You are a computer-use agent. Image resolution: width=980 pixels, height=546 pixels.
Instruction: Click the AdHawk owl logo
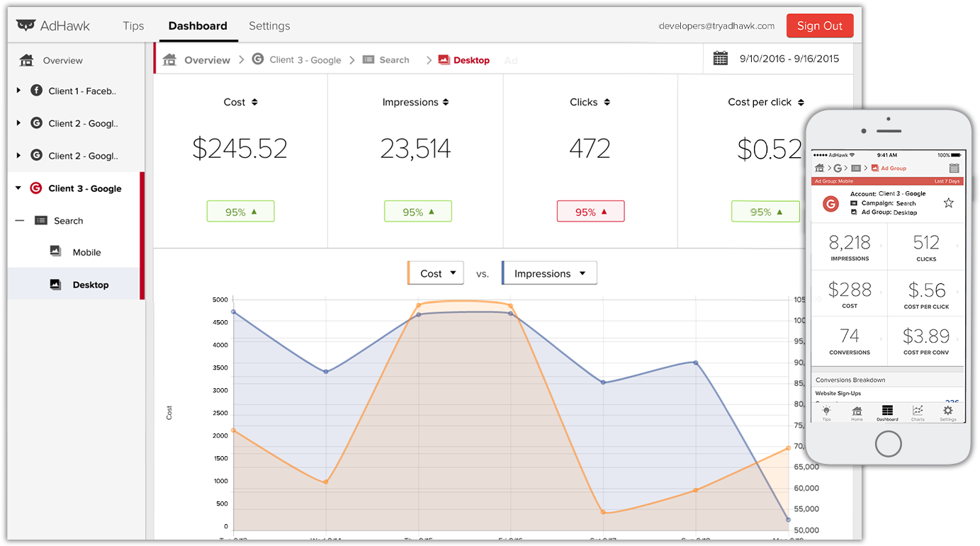click(26, 25)
